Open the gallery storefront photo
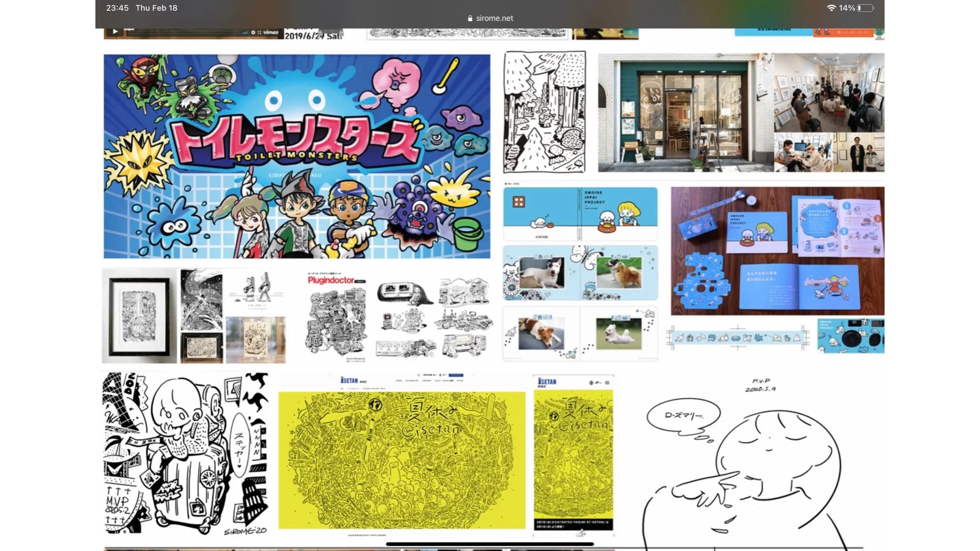The image size is (980, 551). 686,113
